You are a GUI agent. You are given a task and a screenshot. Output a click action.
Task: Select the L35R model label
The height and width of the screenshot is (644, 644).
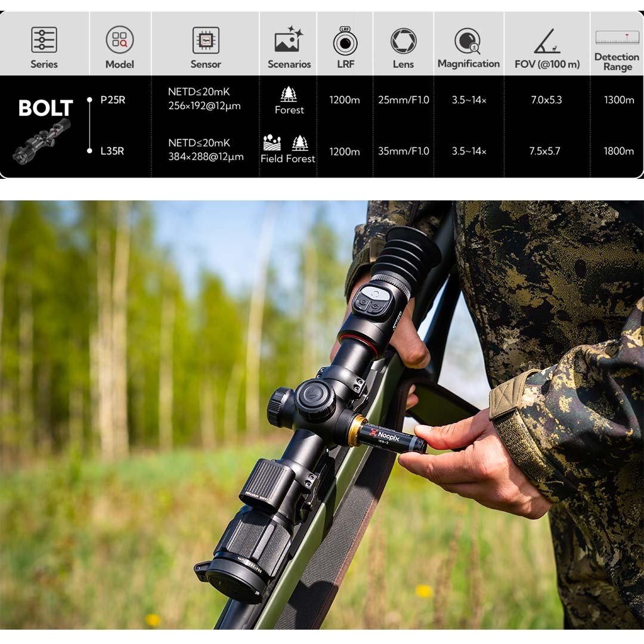tap(112, 151)
